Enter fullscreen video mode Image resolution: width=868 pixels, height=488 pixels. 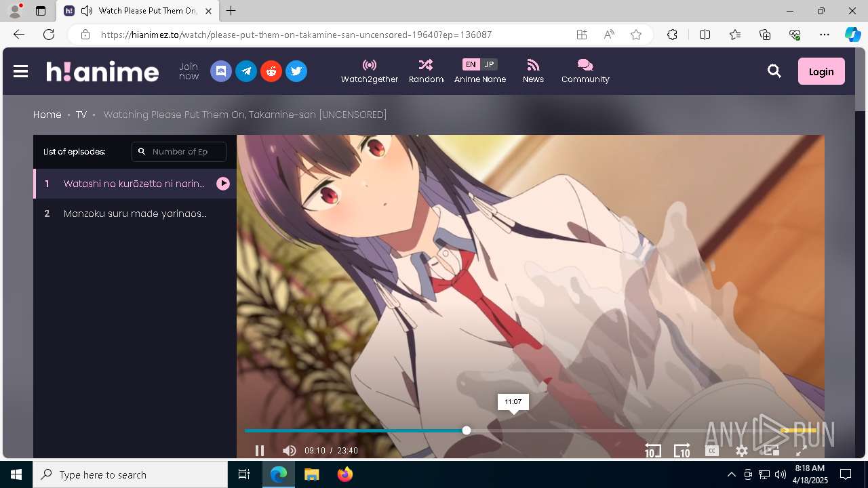coord(801,451)
